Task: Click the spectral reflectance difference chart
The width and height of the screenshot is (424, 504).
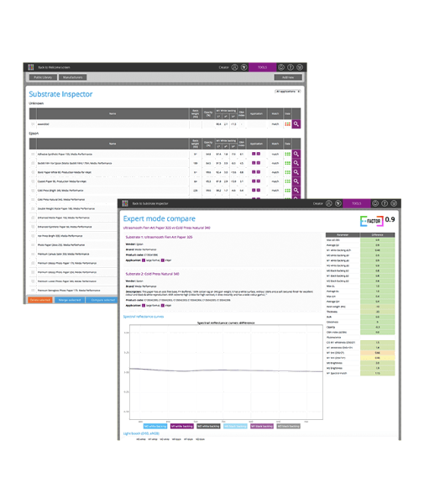Action: (226, 372)
